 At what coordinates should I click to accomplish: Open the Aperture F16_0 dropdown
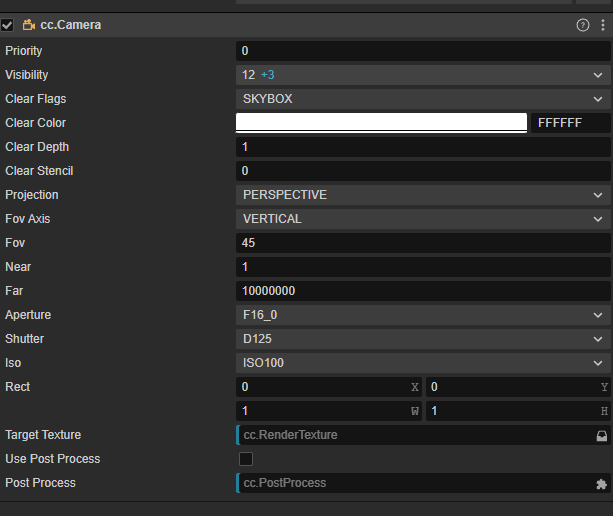[x=423, y=315]
